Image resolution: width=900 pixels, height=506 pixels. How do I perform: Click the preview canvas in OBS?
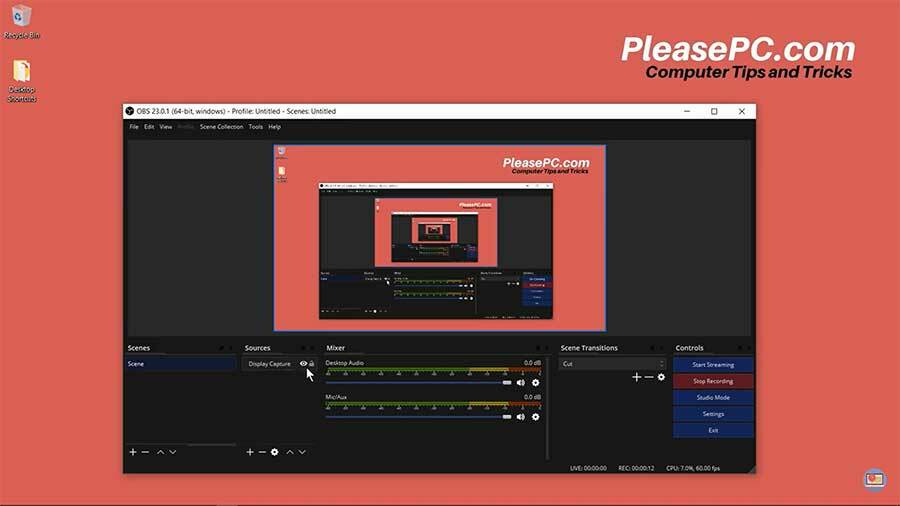(x=440, y=238)
